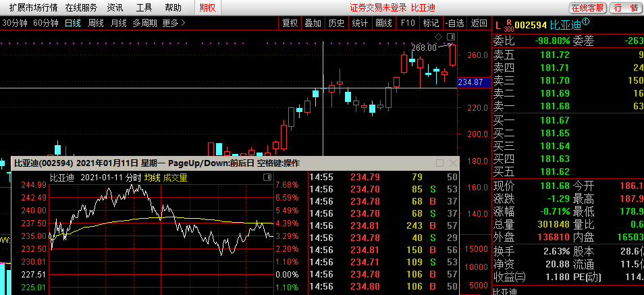Click the 画线 drawing toolbar button
The width and height of the screenshot is (644, 295).
click(383, 23)
